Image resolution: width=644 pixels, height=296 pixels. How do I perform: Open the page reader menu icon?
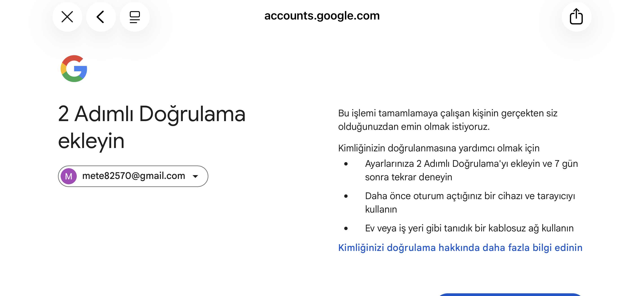click(x=135, y=17)
